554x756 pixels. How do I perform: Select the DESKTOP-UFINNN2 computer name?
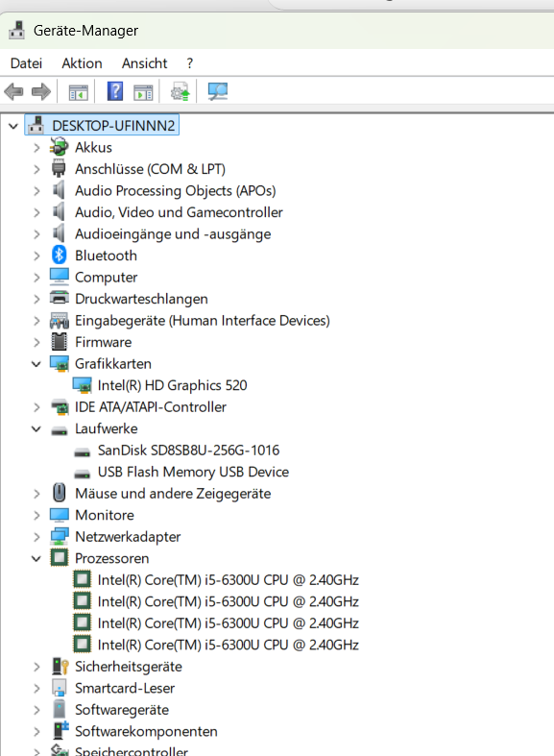coord(113,126)
